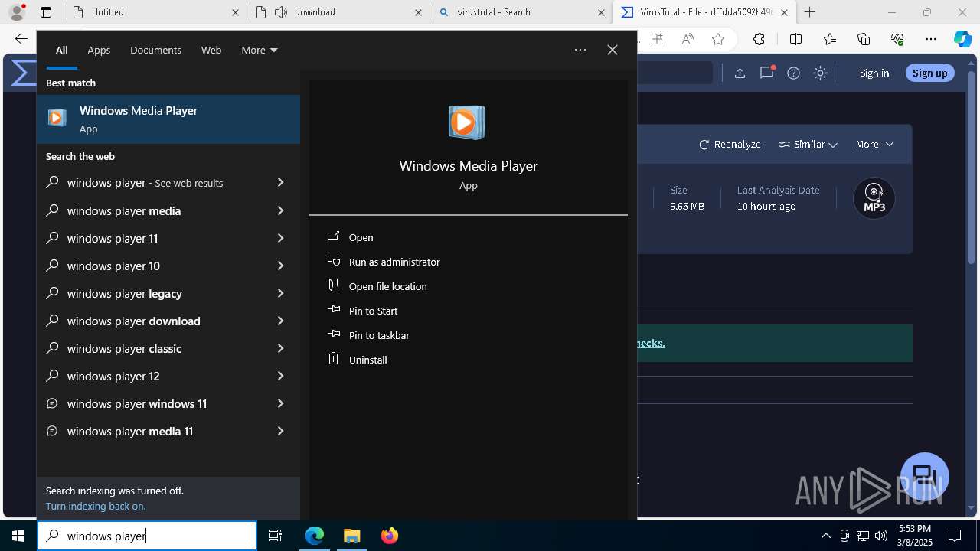Open the VirusTotal More dropdown
Image resolution: width=980 pixels, height=551 pixels.
[x=874, y=144]
